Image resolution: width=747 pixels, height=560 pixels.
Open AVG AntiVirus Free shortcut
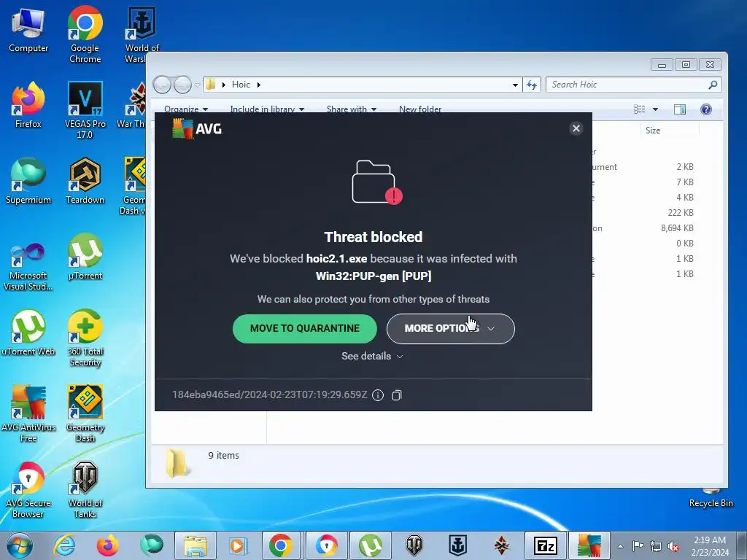28,413
